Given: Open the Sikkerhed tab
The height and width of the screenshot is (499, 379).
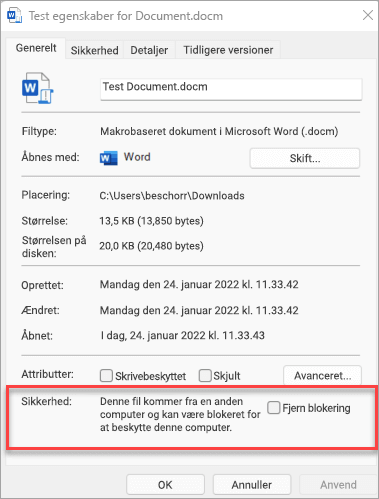Looking at the screenshot, I should tap(94, 50).
